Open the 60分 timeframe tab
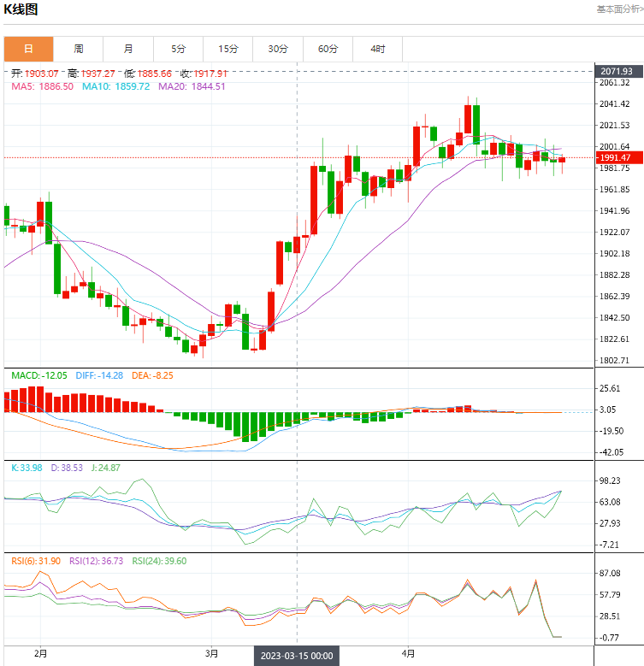The height and width of the screenshot is (666, 644). tap(328, 49)
